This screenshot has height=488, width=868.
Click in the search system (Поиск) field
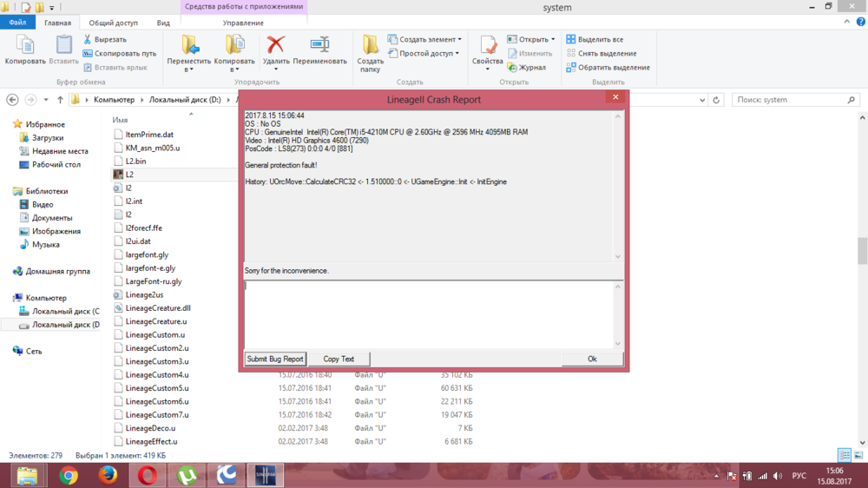pyautogui.click(x=790, y=100)
